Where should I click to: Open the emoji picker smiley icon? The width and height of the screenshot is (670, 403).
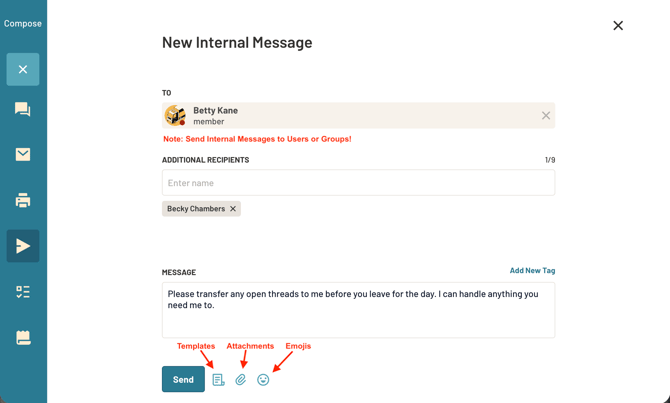tap(263, 380)
